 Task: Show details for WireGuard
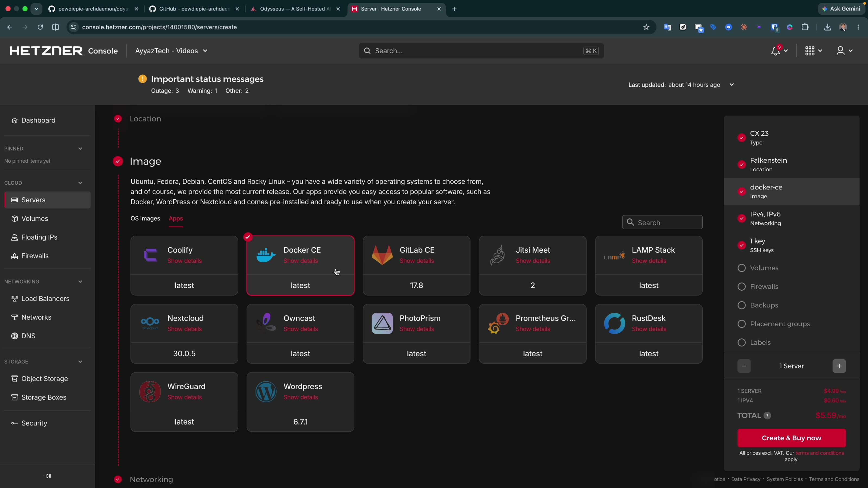click(x=185, y=397)
